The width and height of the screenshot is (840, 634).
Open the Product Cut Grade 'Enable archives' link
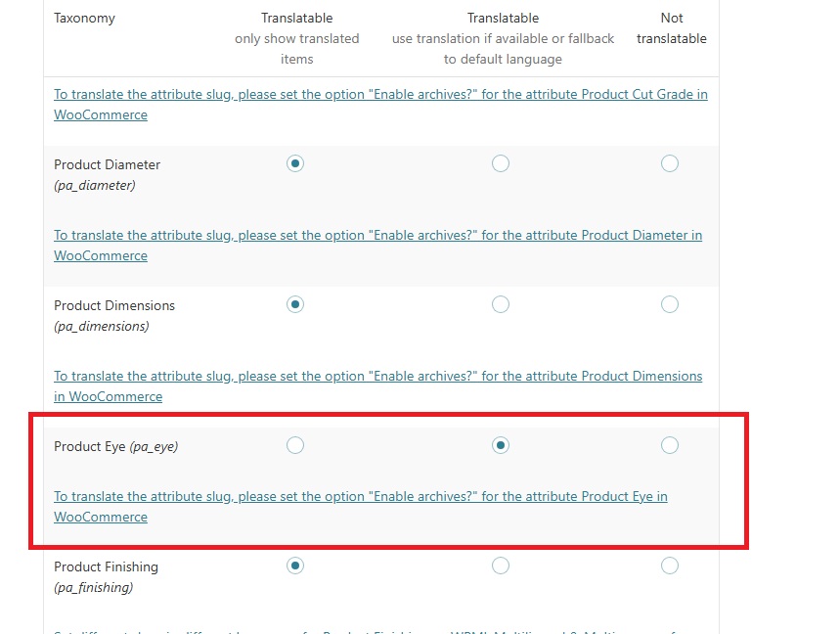tap(380, 95)
